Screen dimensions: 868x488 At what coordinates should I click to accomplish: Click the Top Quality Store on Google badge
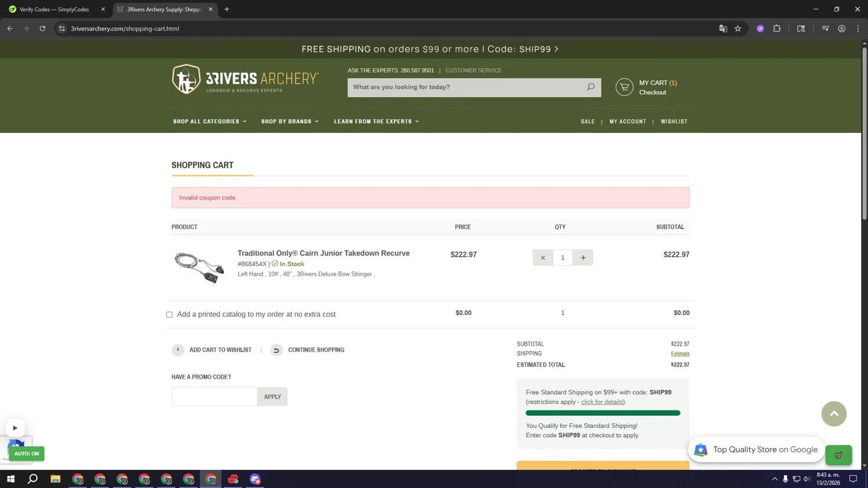pos(756,450)
